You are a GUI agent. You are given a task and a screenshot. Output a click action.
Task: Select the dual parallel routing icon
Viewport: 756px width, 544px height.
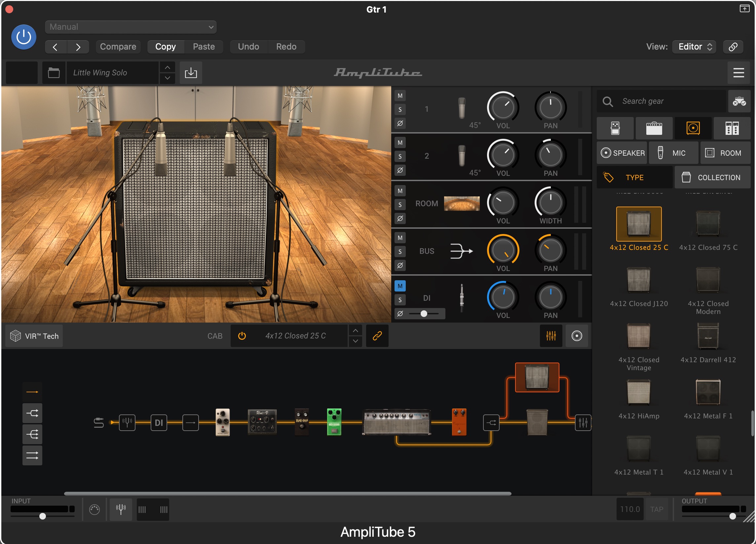[32, 455]
